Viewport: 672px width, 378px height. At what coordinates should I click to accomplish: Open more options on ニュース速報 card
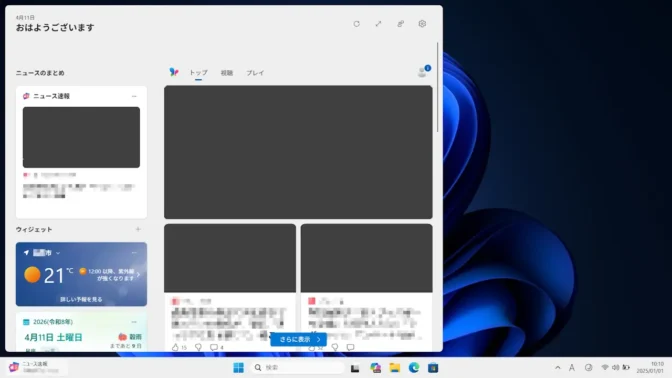(134, 96)
